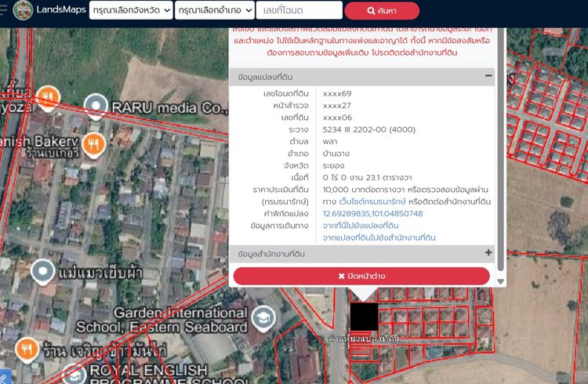This screenshot has width=588, height=384.
Task: Click the orange restaurant pin near Bakery
Action: tap(94, 145)
